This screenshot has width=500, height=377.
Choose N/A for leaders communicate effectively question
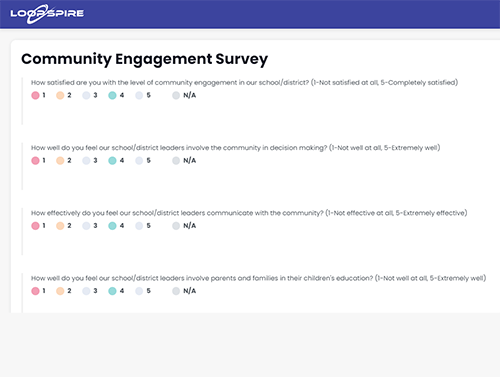(x=176, y=226)
